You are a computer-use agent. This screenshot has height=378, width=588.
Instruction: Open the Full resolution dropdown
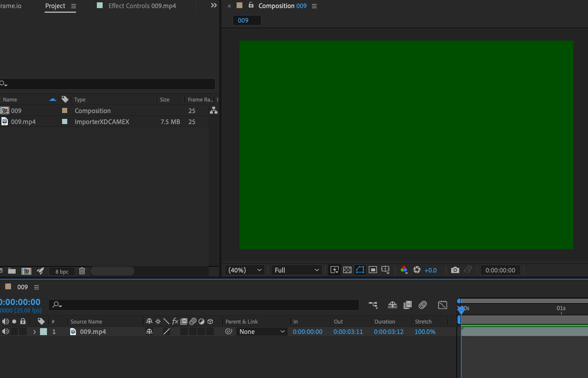coord(296,270)
